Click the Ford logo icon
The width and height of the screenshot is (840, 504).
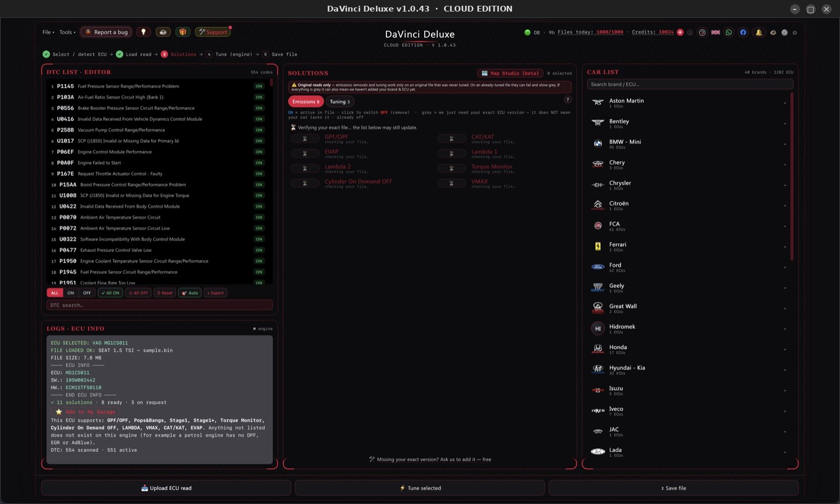pyautogui.click(x=598, y=267)
